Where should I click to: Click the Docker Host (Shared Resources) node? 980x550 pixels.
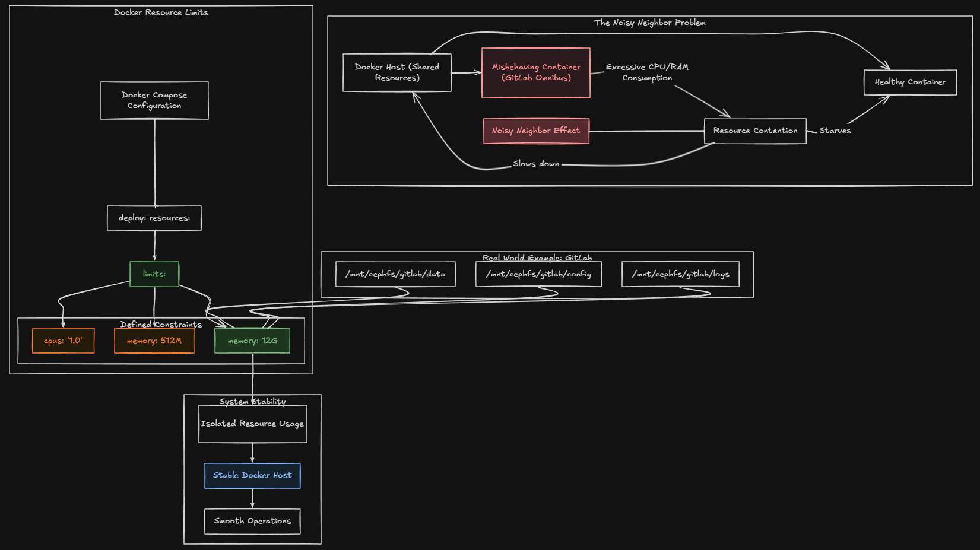pyautogui.click(x=397, y=72)
